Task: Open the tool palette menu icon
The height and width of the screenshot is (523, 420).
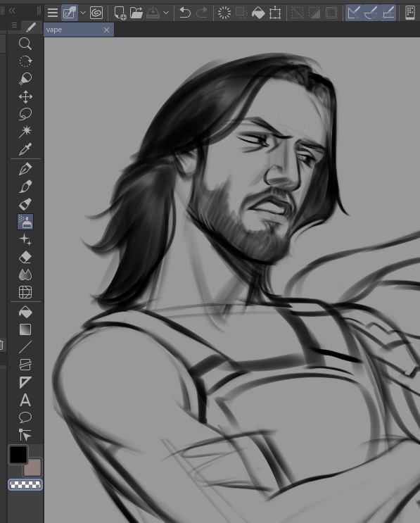Action: pyautogui.click(x=14, y=25)
